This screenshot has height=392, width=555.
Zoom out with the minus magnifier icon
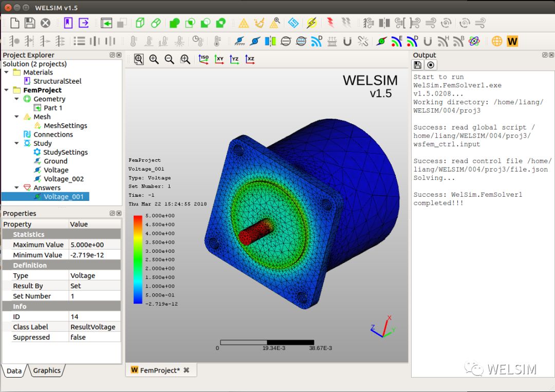pyautogui.click(x=170, y=60)
